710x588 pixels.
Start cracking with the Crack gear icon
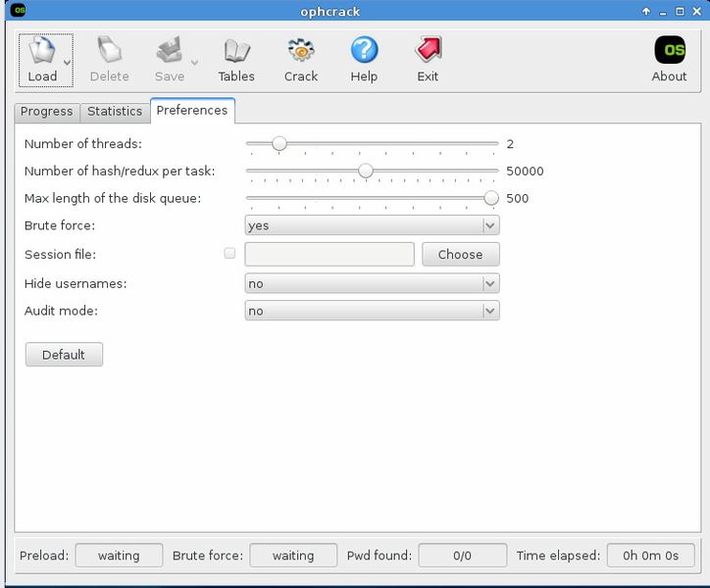click(x=301, y=50)
